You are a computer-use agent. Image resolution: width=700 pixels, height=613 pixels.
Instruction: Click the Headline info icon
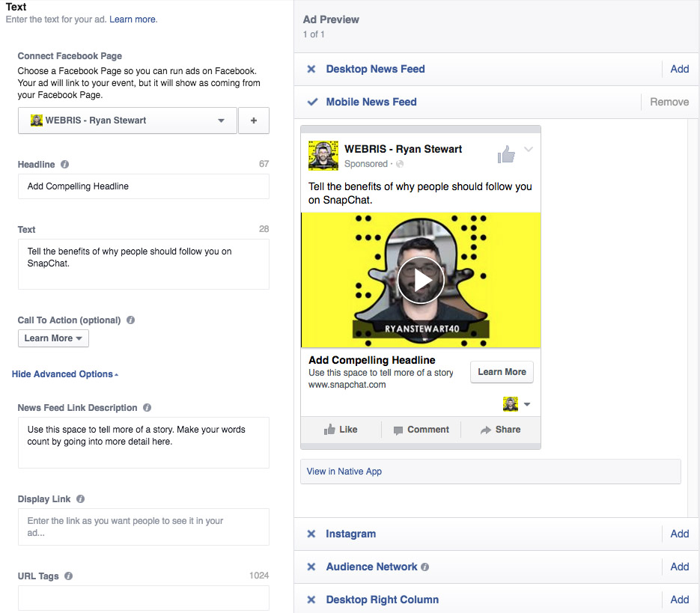[x=64, y=165]
